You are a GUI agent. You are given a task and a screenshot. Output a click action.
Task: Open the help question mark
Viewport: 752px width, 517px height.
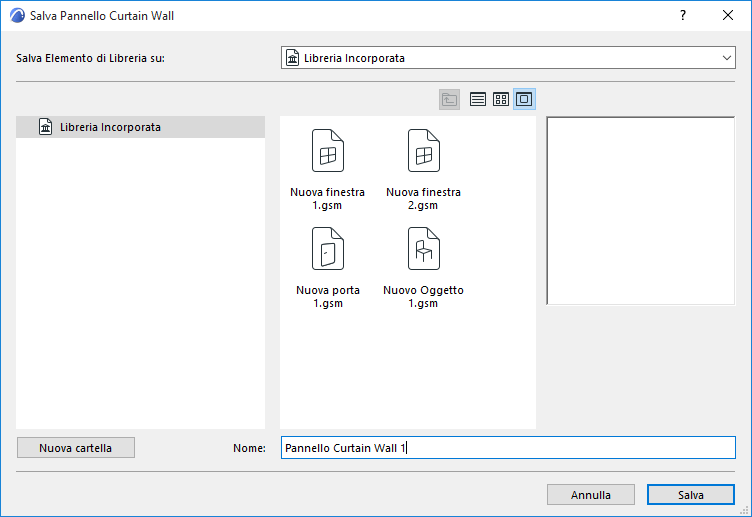click(683, 15)
